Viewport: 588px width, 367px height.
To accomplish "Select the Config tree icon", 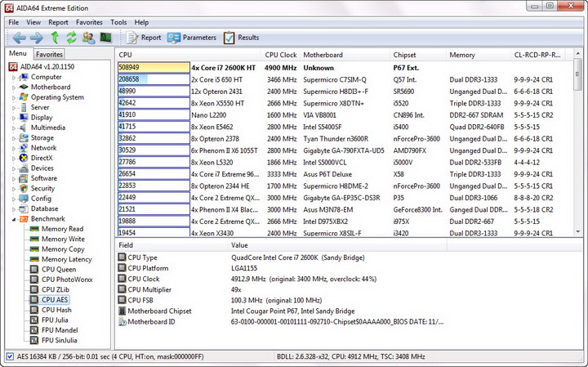I will [24, 199].
